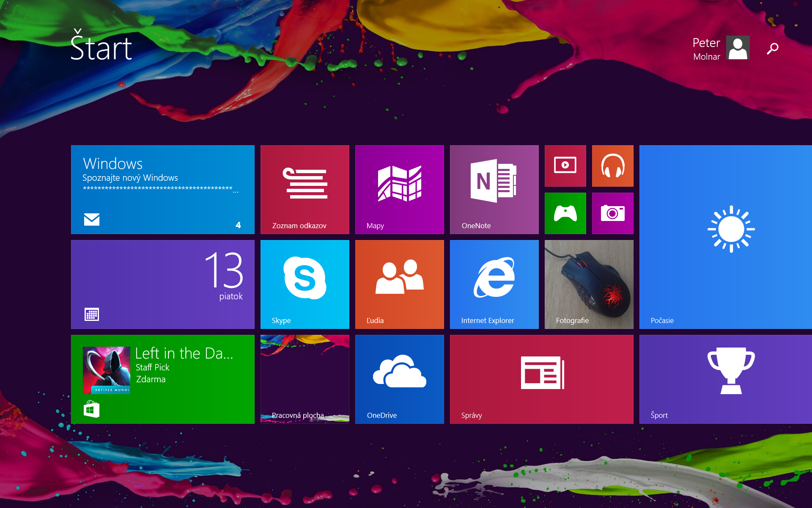Open the OneNote tile
The image size is (812, 508).
(x=494, y=190)
